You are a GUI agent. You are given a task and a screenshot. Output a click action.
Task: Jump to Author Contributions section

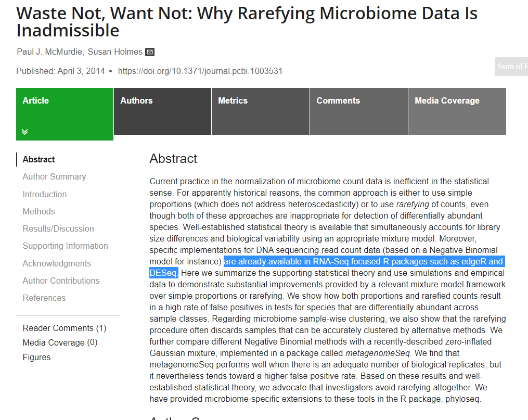click(x=61, y=281)
